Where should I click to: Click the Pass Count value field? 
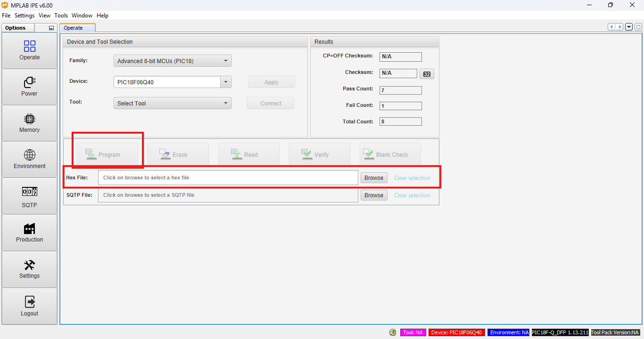coord(401,90)
